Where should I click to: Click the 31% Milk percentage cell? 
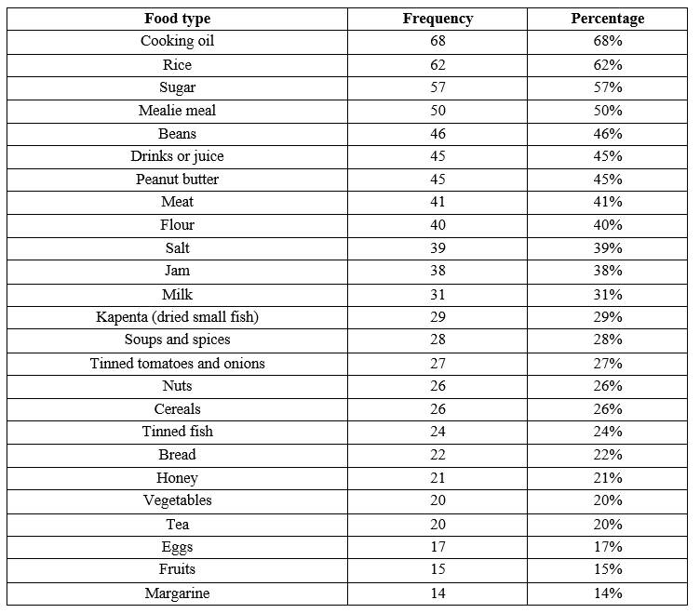tap(607, 294)
